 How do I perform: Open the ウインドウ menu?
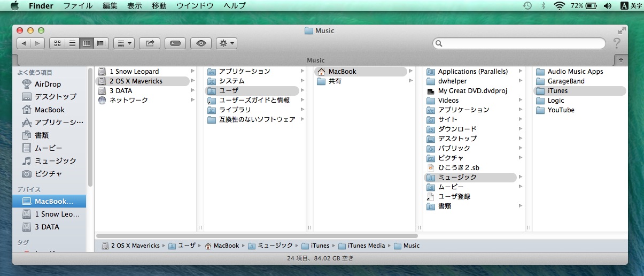coord(195,6)
